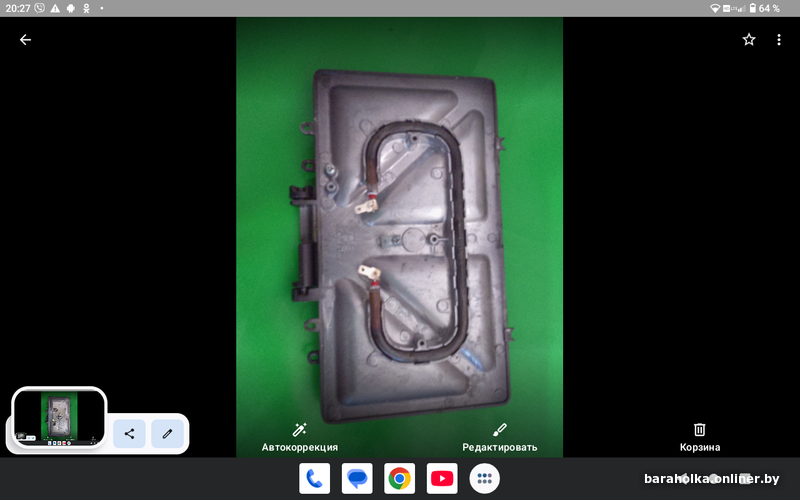
Task: Tap the Odnoklassniki notification icon
Action: coord(87,8)
